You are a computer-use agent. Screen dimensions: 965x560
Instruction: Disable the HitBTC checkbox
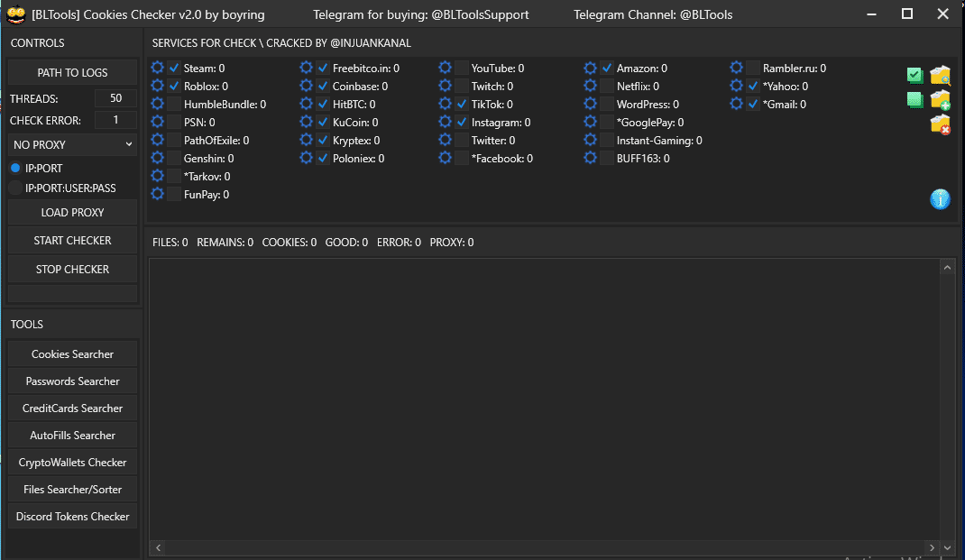[323, 104]
